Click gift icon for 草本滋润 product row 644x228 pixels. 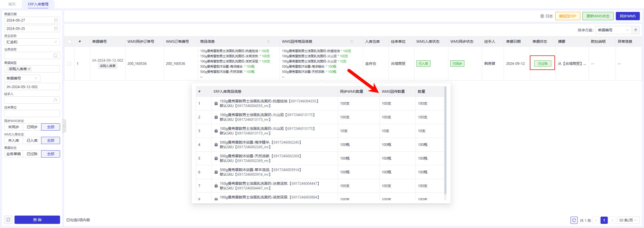tap(216, 172)
